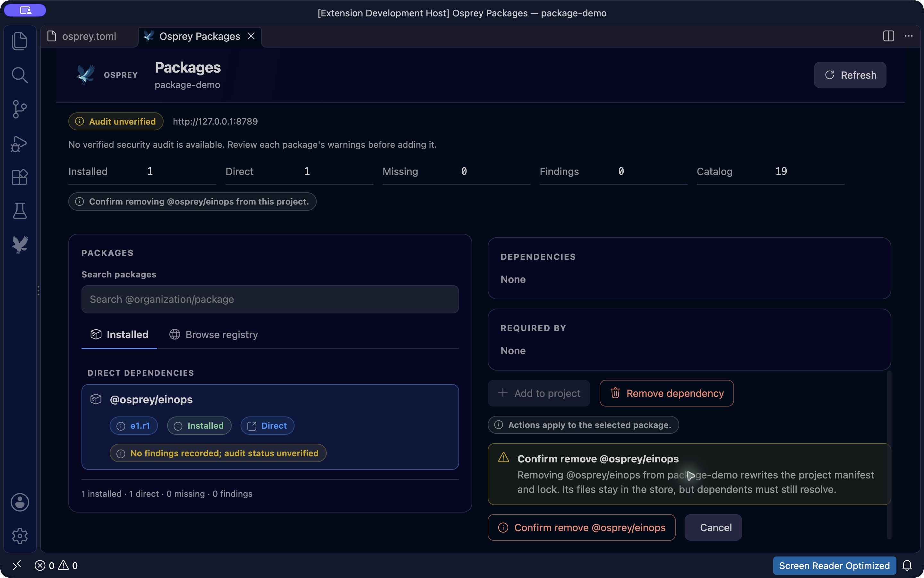Click the Audit unverified badge
The image size is (924, 578).
[116, 121]
